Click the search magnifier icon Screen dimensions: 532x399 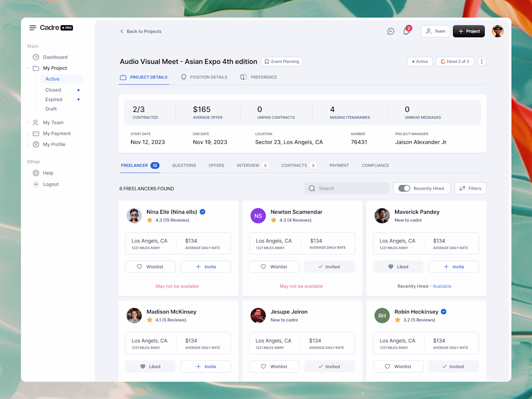[312, 188]
